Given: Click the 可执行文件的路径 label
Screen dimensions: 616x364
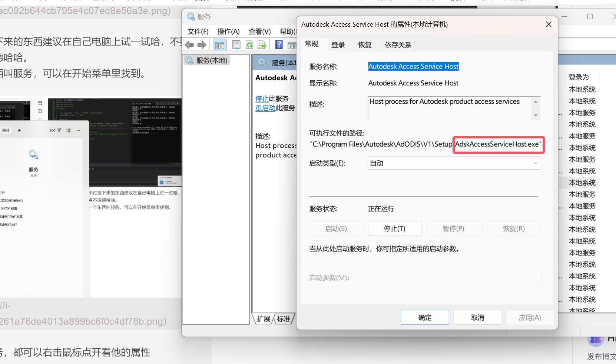Looking at the screenshot, I should click(x=337, y=133).
